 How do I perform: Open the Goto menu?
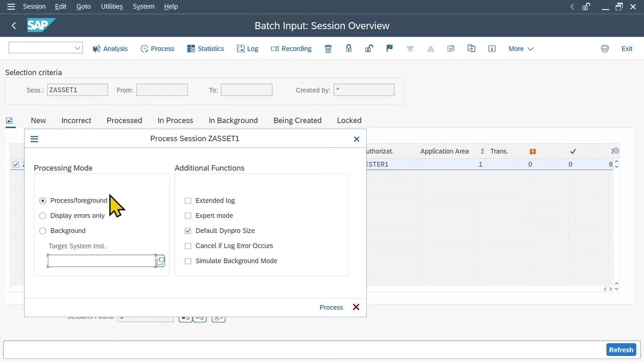pyautogui.click(x=84, y=7)
